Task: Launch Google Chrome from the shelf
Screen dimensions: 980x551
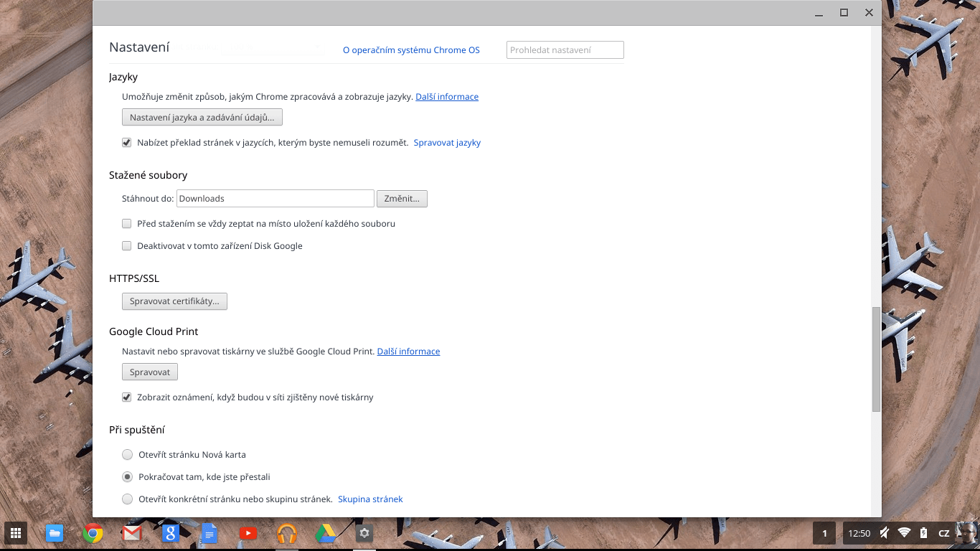Action: (x=93, y=533)
